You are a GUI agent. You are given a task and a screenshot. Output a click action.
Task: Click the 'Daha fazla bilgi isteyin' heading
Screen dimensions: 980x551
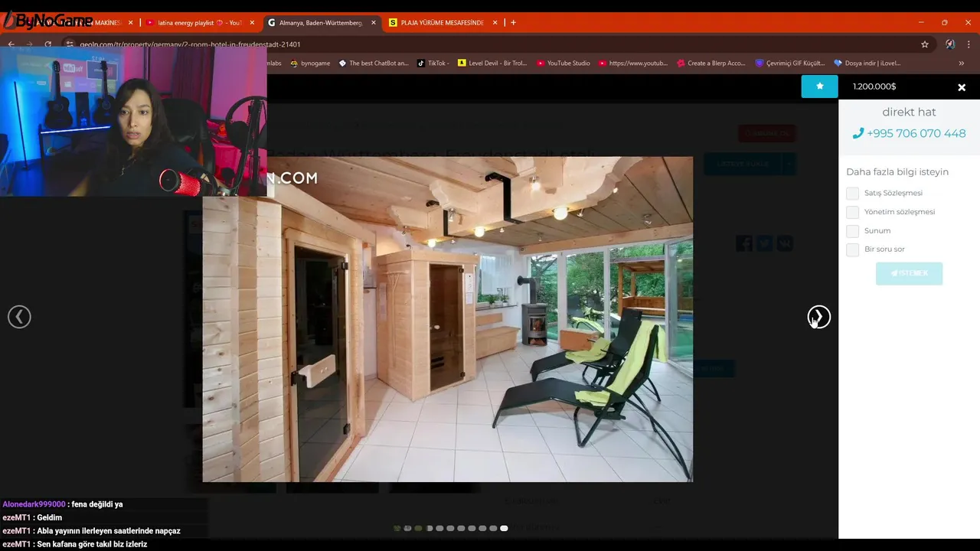[897, 172]
